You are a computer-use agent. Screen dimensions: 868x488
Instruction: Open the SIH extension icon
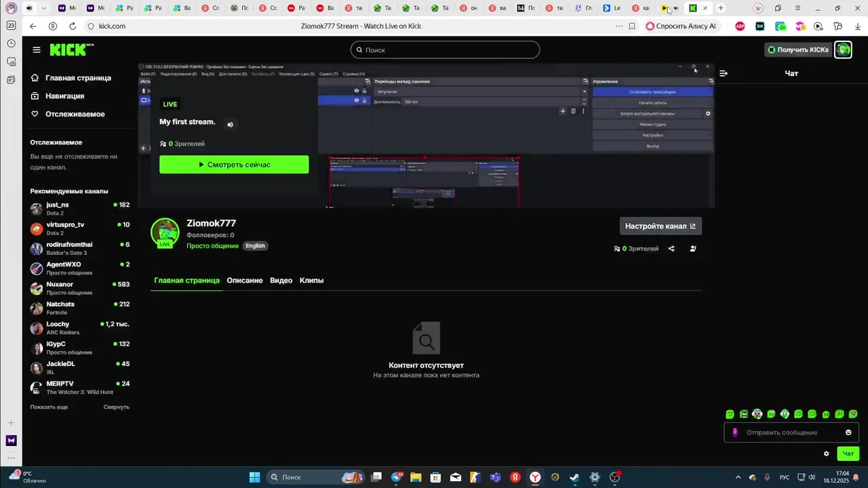(760, 26)
